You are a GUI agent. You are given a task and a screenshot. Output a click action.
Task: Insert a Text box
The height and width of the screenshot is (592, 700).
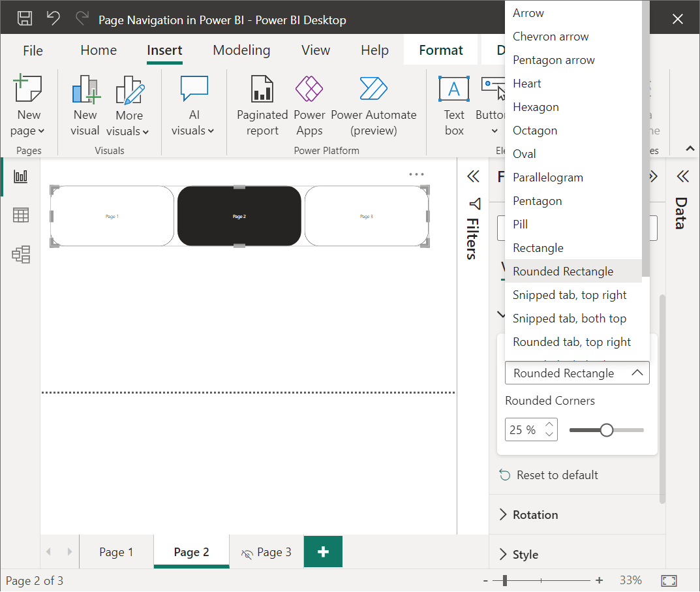pyautogui.click(x=453, y=106)
